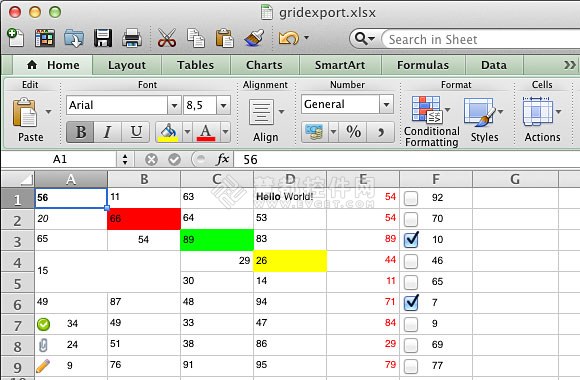Open Conditional Formatting icon
Screen dimensions: 580x380
[426, 109]
